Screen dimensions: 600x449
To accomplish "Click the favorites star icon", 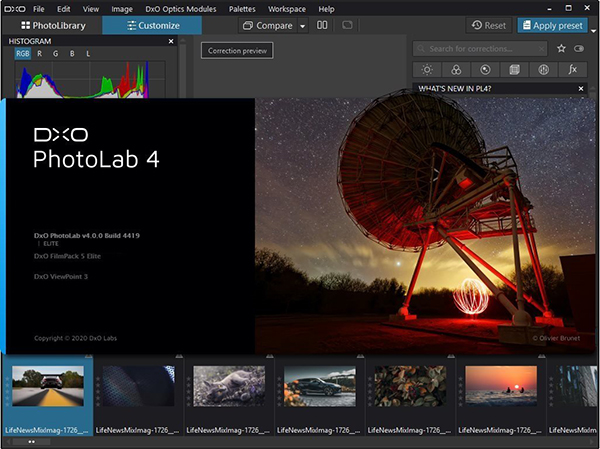I will click(561, 48).
